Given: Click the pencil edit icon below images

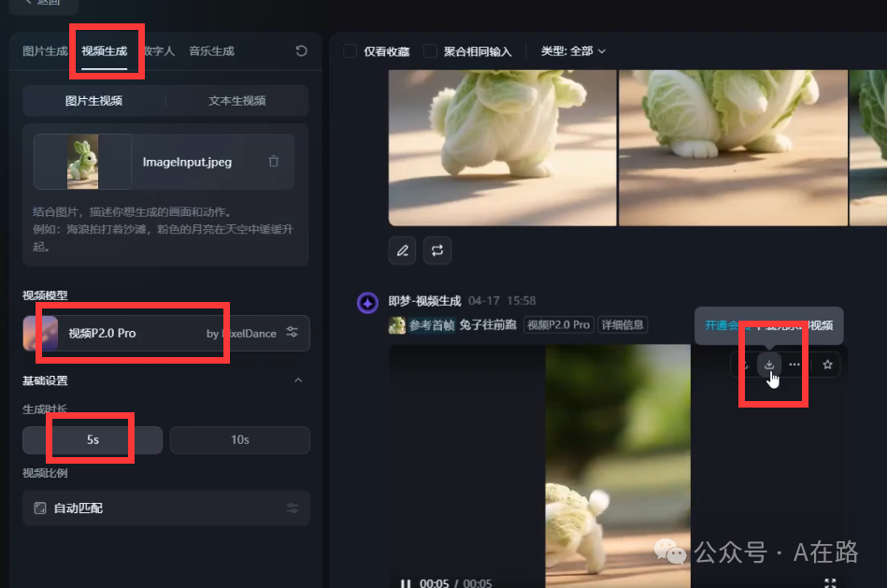Looking at the screenshot, I should pos(402,251).
